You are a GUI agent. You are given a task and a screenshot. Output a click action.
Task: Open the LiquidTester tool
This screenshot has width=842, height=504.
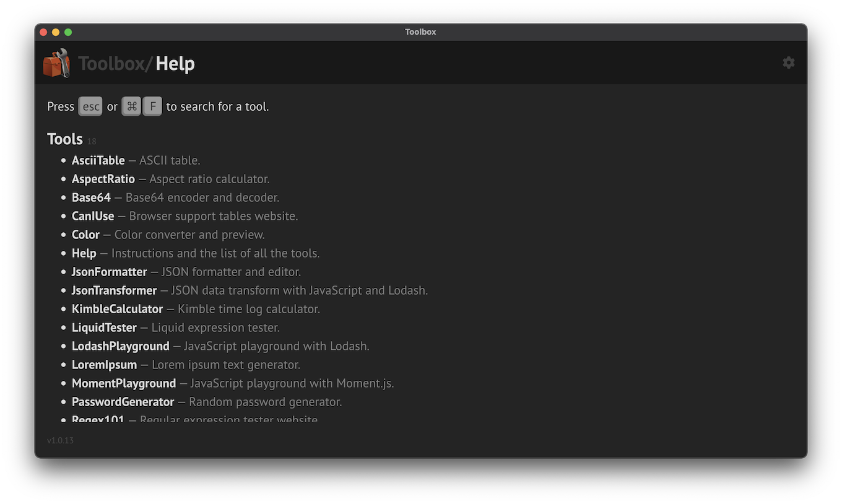(104, 328)
